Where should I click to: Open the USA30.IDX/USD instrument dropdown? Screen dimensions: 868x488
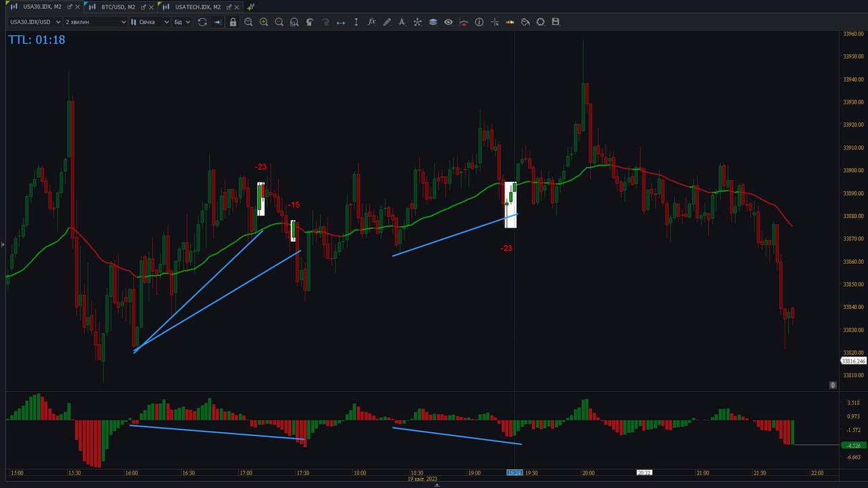(35, 22)
